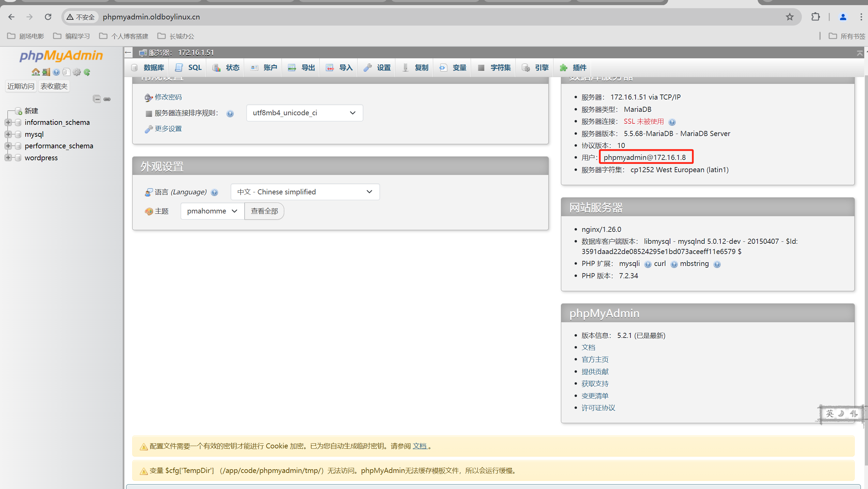Open the pmahomme theme dropdown
868x489 pixels.
[212, 211]
